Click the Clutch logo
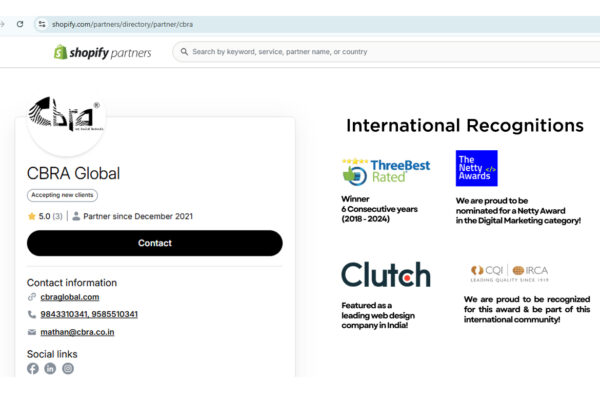 pos(386,275)
